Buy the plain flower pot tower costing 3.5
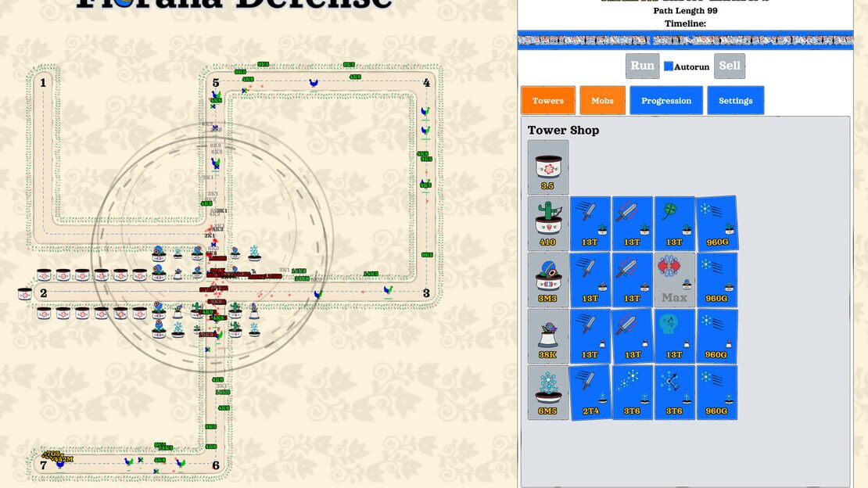The image size is (868, 488). (x=547, y=167)
